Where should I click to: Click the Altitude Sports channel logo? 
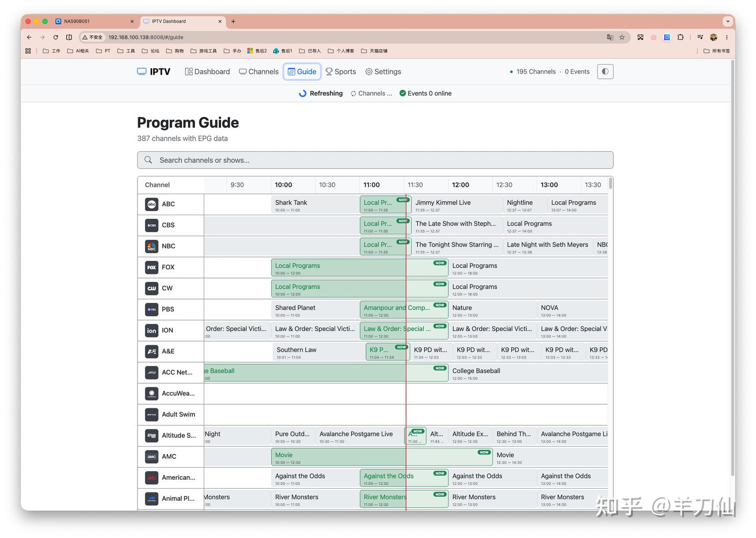pyautogui.click(x=152, y=435)
